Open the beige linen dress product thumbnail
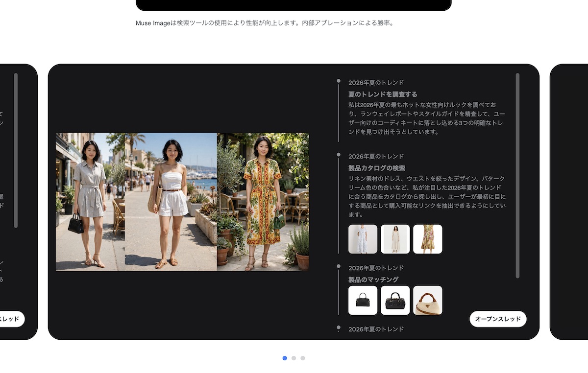This screenshot has height=373, width=588. [x=395, y=239]
